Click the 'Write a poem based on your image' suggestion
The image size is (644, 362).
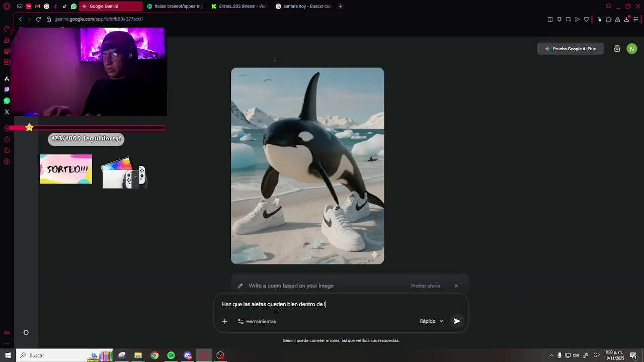[x=291, y=286]
